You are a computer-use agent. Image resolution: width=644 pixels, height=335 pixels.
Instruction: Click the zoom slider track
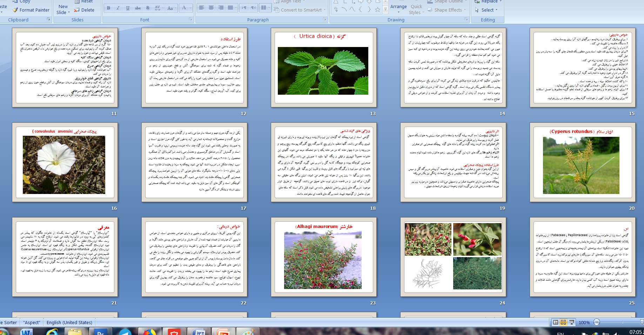(621, 322)
